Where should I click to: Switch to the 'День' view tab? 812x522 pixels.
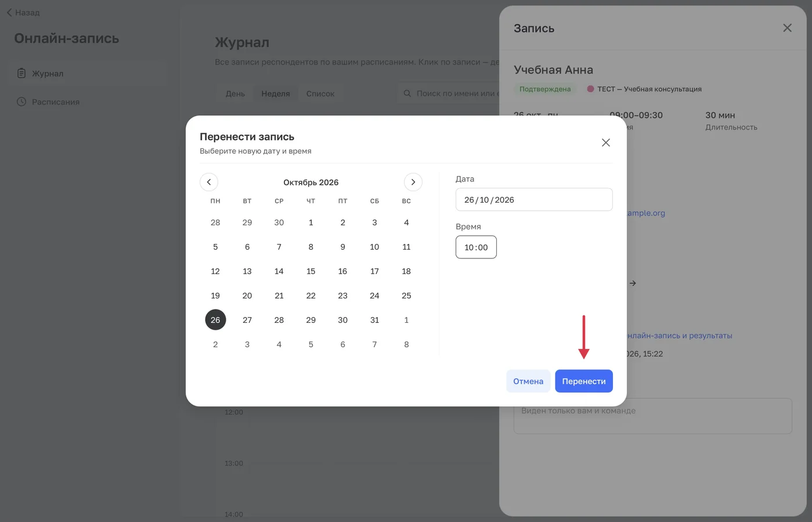click(x=235, y=93)
